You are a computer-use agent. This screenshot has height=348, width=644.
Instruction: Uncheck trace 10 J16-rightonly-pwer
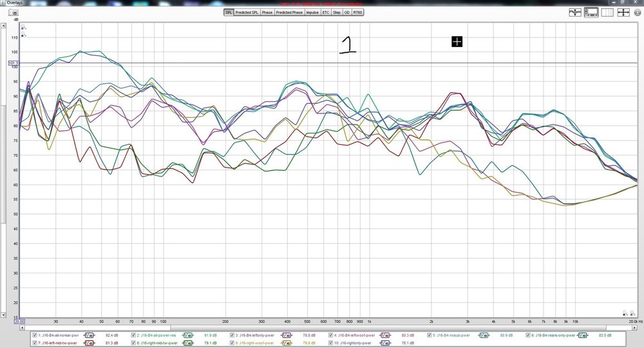(330, 343)
